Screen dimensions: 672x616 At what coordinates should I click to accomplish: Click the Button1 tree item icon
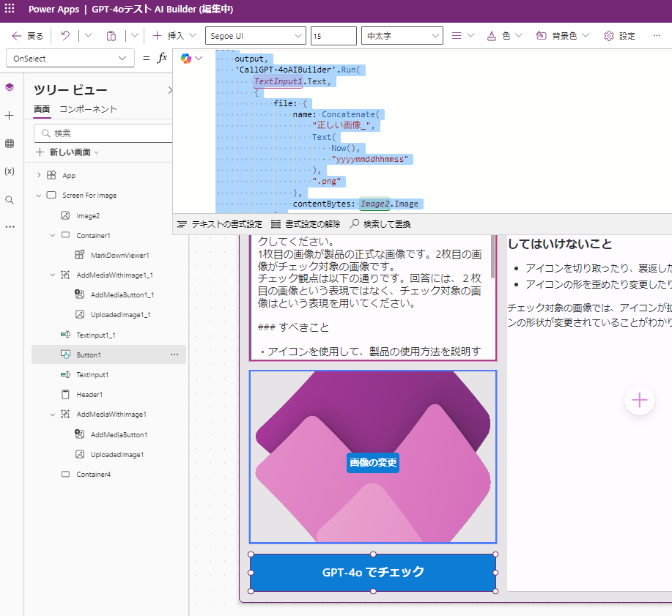click(65, 355)
